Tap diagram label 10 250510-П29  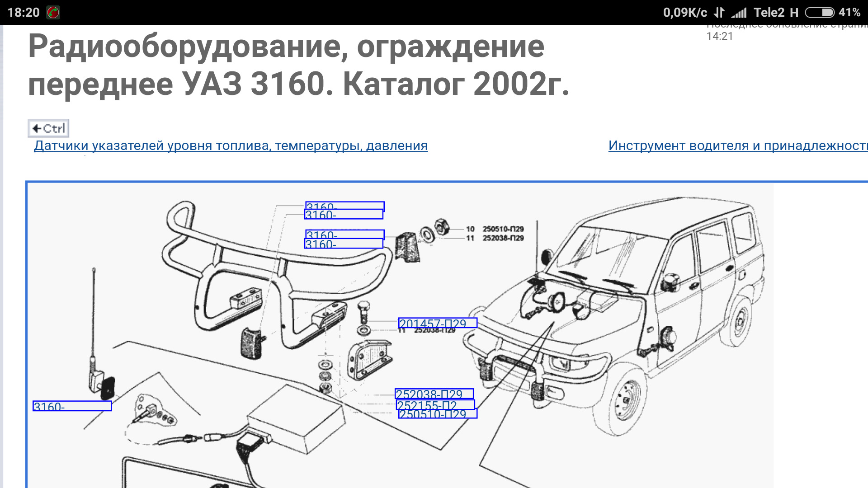tap(495, 229)
